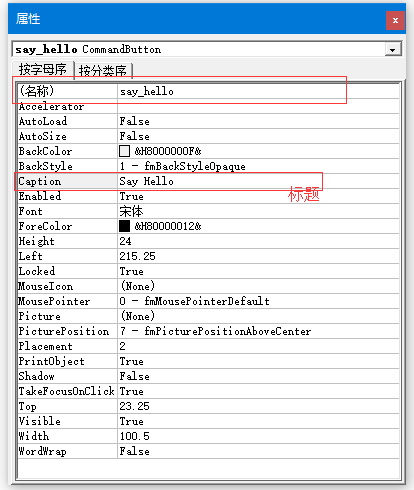
Task: Close the properties window
Action: pos(395,20)
